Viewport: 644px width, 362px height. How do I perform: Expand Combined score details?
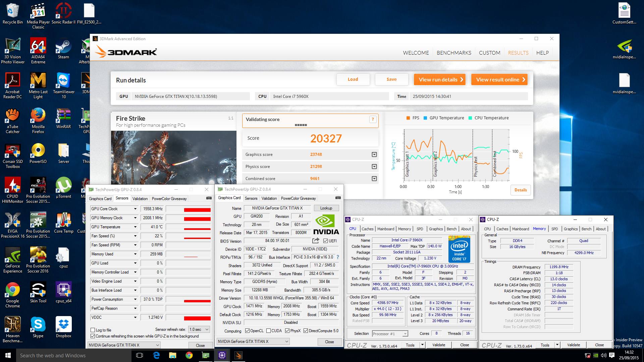point(374,179)
